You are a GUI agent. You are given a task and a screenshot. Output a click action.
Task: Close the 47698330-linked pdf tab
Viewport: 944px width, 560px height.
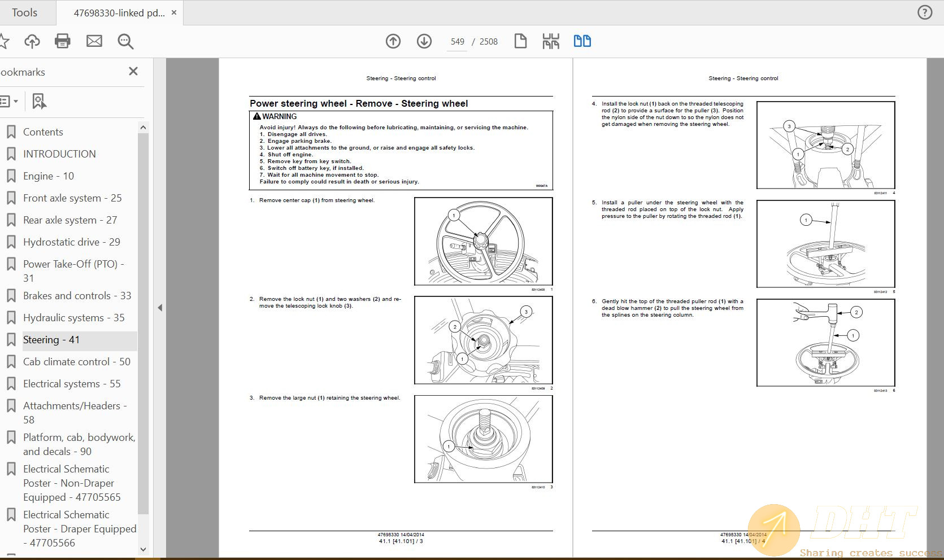(x=174, y=12)
